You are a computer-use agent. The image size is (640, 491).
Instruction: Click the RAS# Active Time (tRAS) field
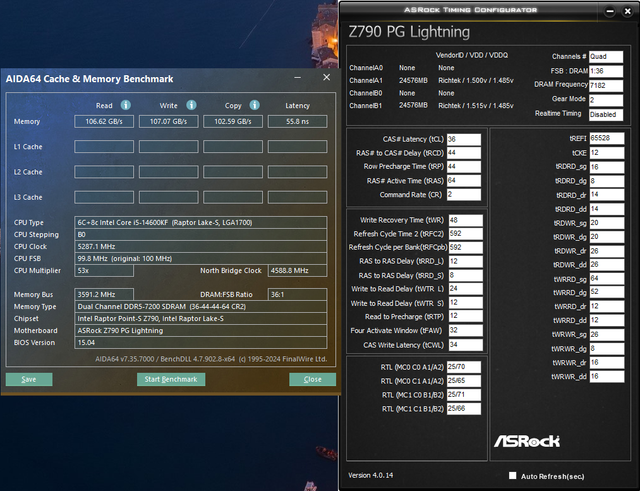pos(464,181)
